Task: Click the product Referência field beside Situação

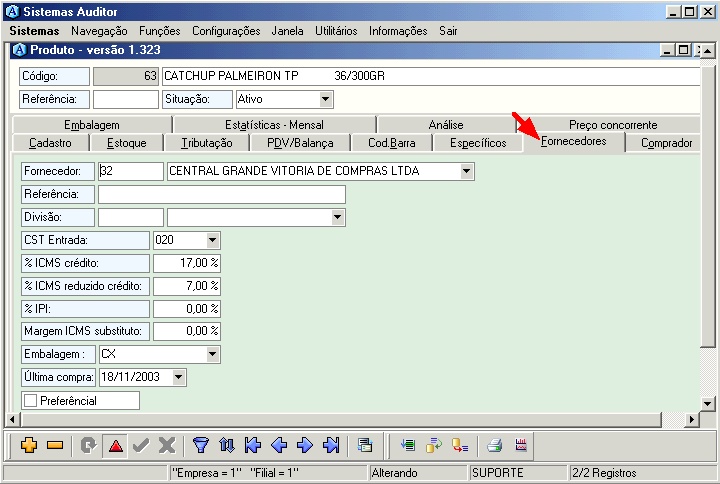Action: tap(126, 99)
